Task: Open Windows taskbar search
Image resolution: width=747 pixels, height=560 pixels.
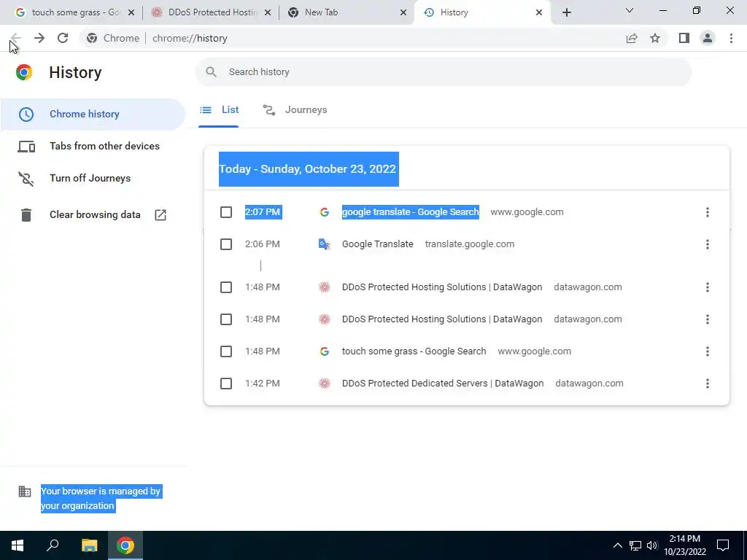Action: (53, 545)
